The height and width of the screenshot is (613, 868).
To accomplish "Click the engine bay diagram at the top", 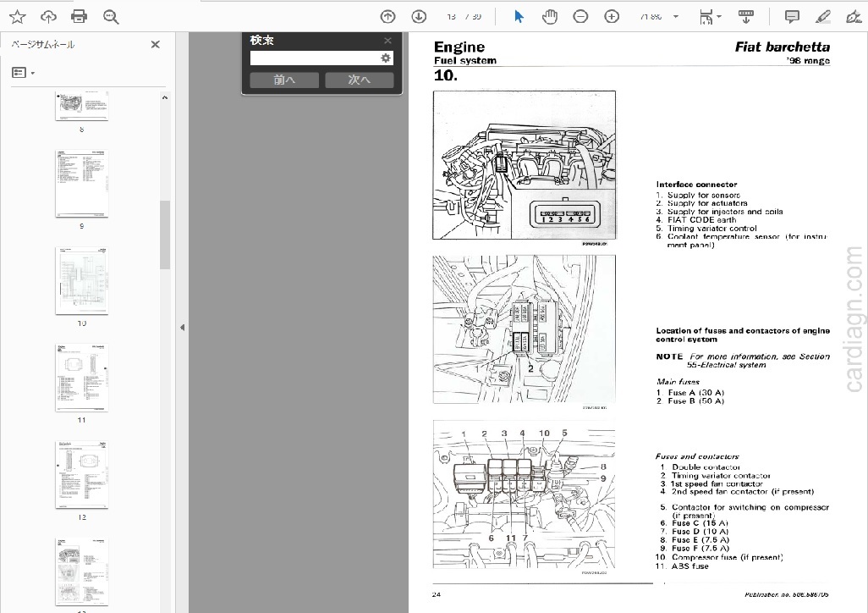I will pyautogui.click(x=525, y=165).
